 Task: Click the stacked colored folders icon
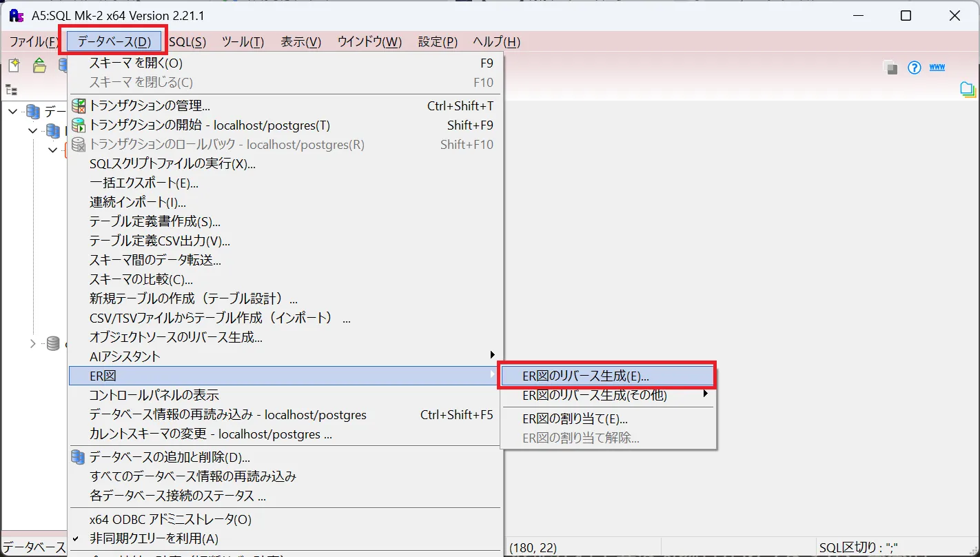point(968,89)
